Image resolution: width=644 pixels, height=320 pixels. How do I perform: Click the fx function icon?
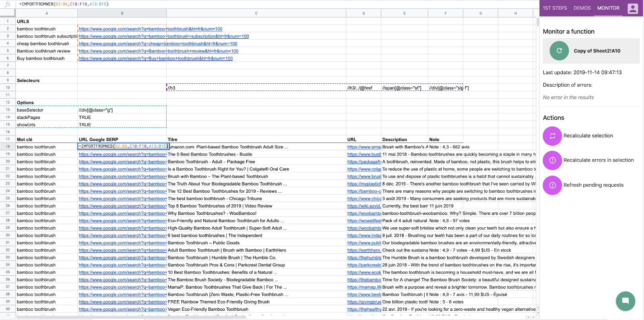click(8, 4)
